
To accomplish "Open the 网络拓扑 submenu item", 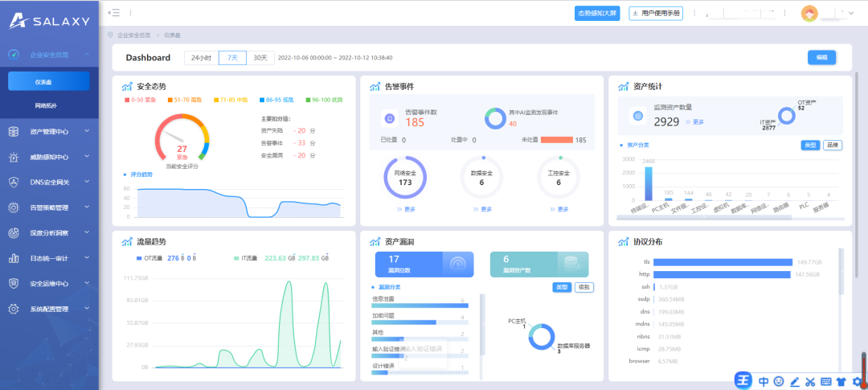I will click(46, 106).
